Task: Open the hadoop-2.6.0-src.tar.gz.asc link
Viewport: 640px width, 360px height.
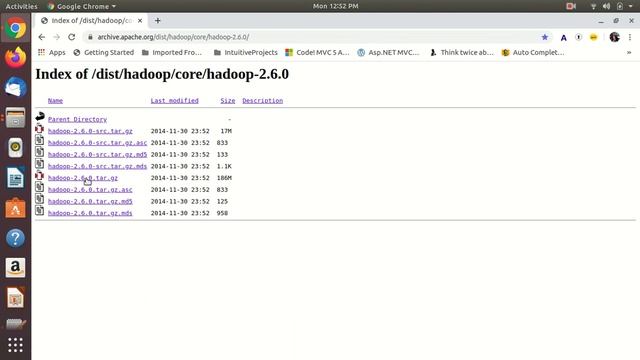Action: coord(97,143)
